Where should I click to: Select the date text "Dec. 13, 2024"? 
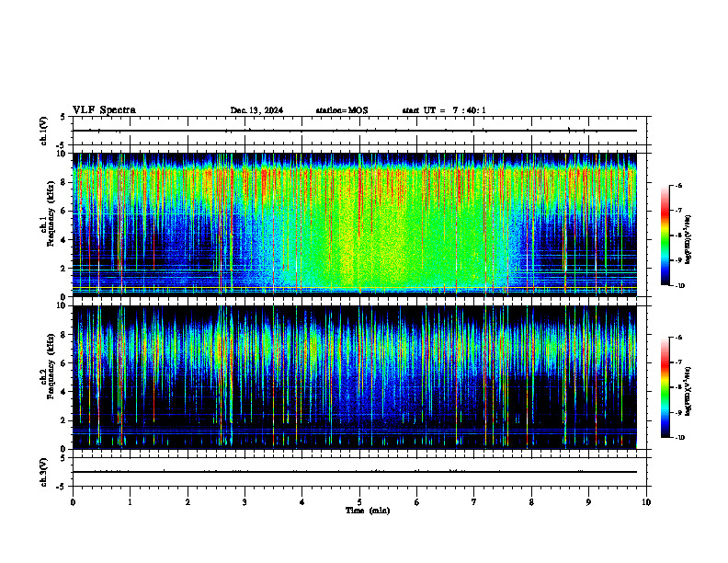[x=256, y=110]
